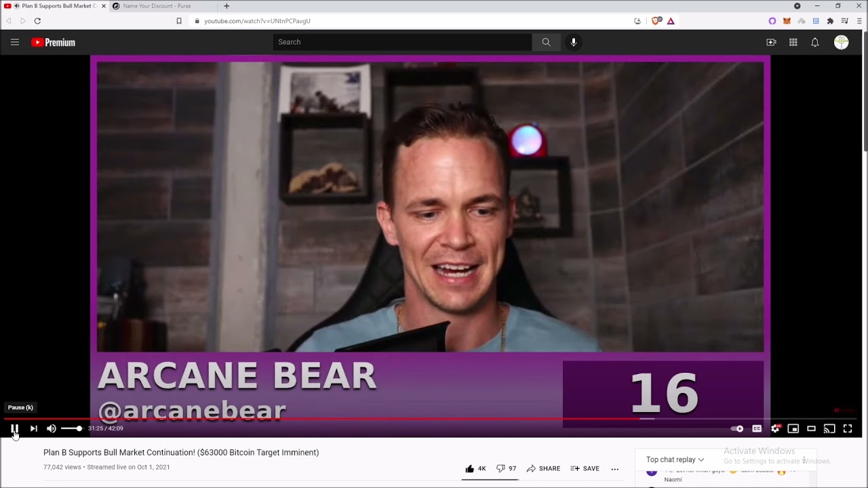Activate the miniplayer icon
868x488 pixels.
pyautogui.click(x=793, y=428)
